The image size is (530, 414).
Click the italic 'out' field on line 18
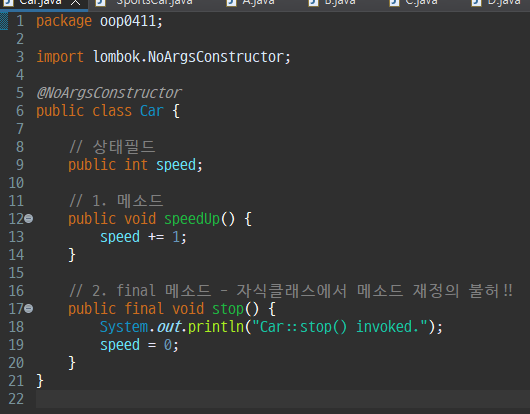(x=169, y=327)
